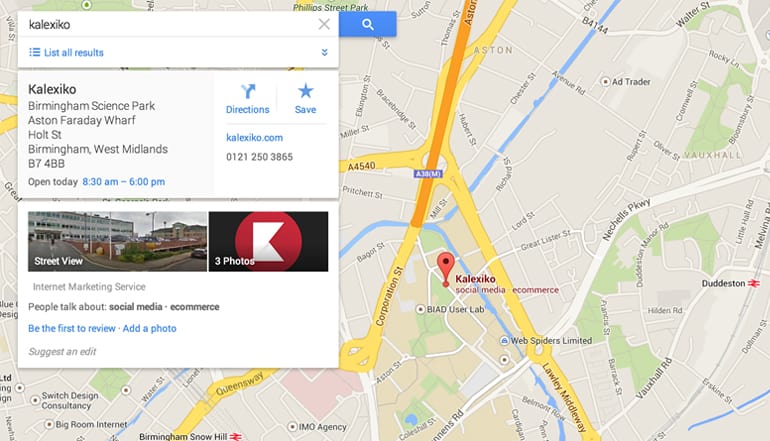Select the BIAD User Lab marker
Screen dimensions: 770x441
pos(420,309)
